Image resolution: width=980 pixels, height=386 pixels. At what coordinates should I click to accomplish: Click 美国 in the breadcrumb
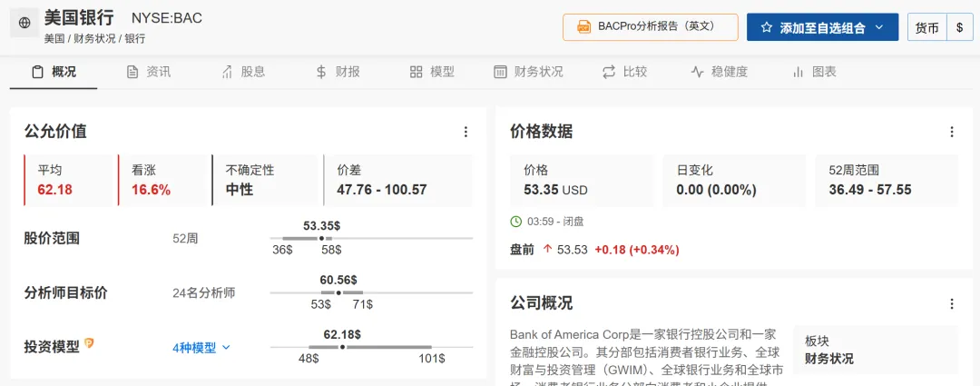[54, 39]
